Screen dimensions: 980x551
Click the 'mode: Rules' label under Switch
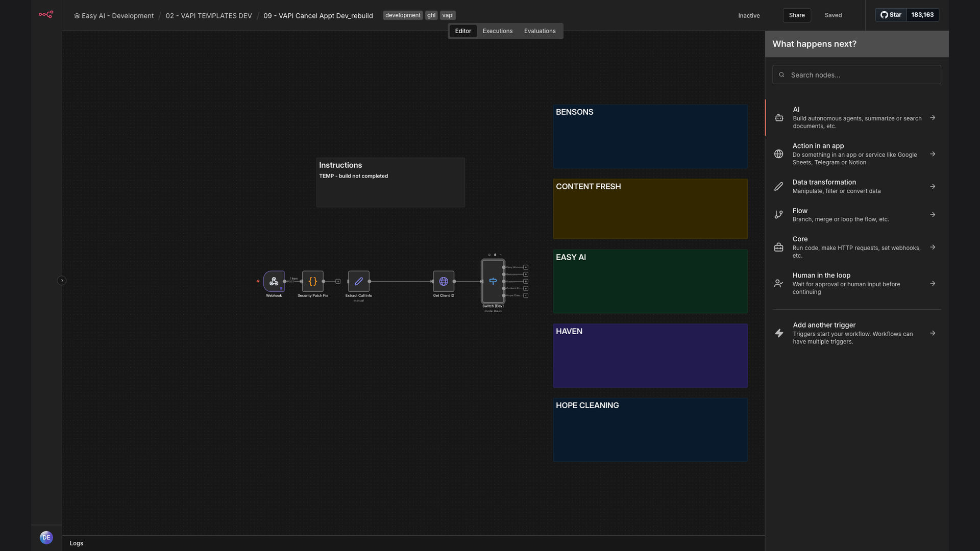(493, 311)
